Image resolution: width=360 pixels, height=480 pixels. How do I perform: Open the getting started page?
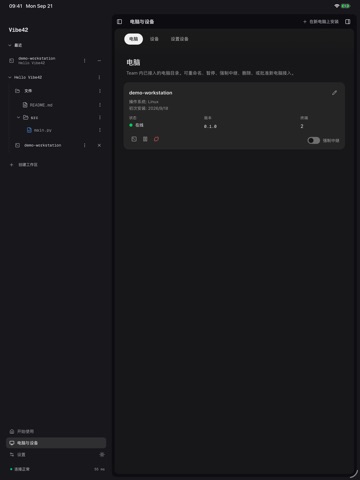56,431
